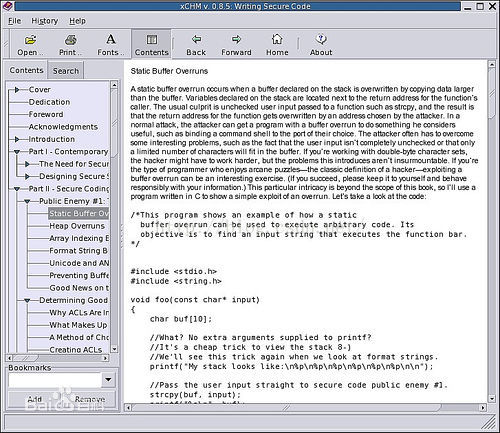Select Heap Overruns in the tree
This screenshot has width=500, height=433.
tap(77, 226)
